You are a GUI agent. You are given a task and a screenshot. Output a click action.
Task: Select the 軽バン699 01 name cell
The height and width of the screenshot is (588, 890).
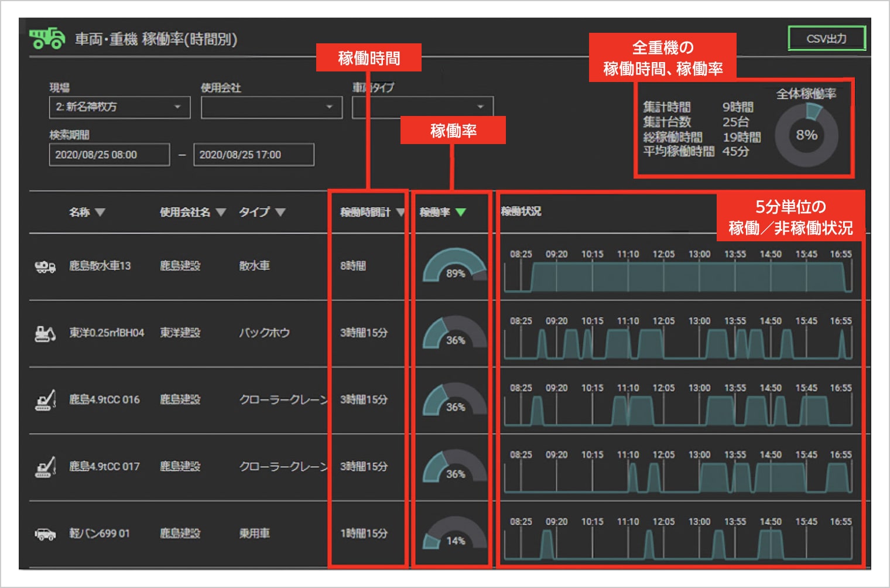(100, 534)
